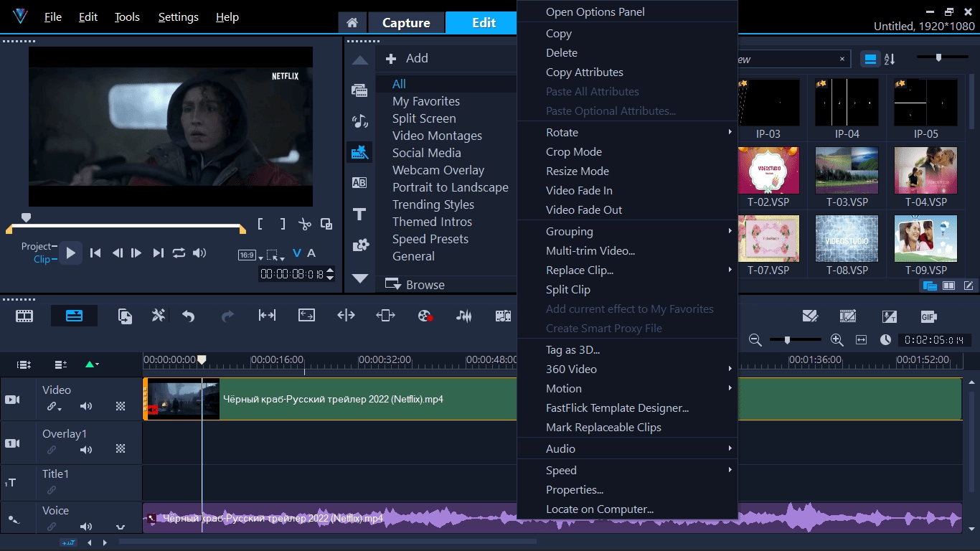980x551 pixels.
Task: Toggle the Repeat playback loop button
Action: pos(179,253)
